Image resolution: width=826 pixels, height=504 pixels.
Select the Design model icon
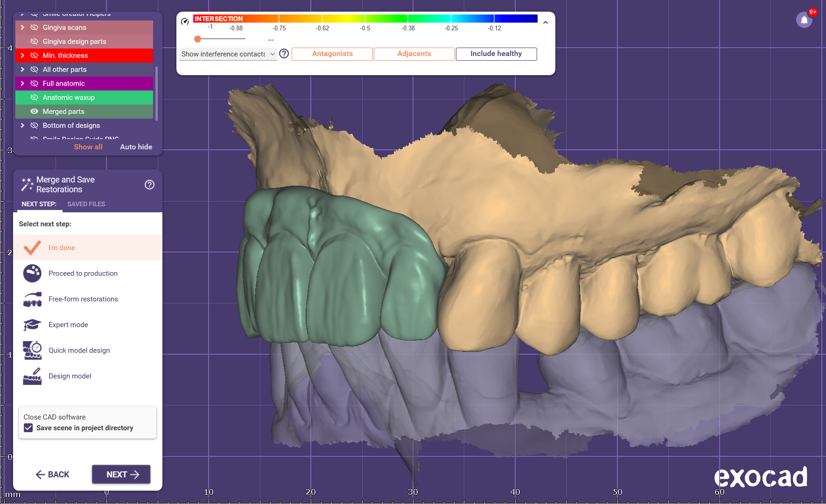point(32,376)
